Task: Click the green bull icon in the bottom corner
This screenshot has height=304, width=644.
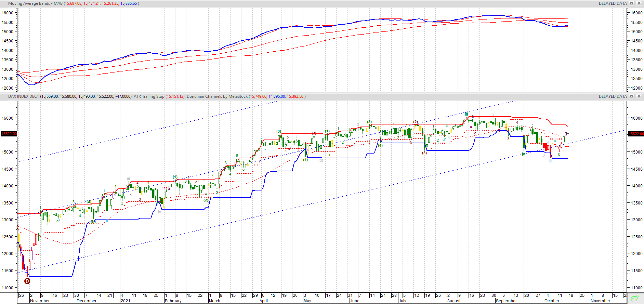Action: pyautogui.click(x=635, y=298)
